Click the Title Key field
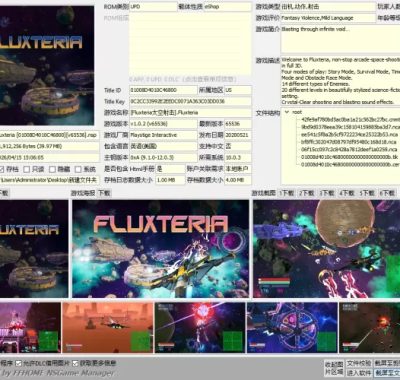Image resolution: width=400 pixels, height=380 pixels. click(190, 101)
